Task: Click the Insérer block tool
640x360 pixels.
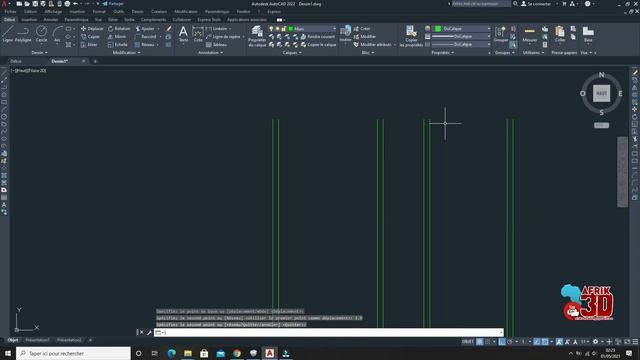Action: pyautogui.click(x=345, y=33)
